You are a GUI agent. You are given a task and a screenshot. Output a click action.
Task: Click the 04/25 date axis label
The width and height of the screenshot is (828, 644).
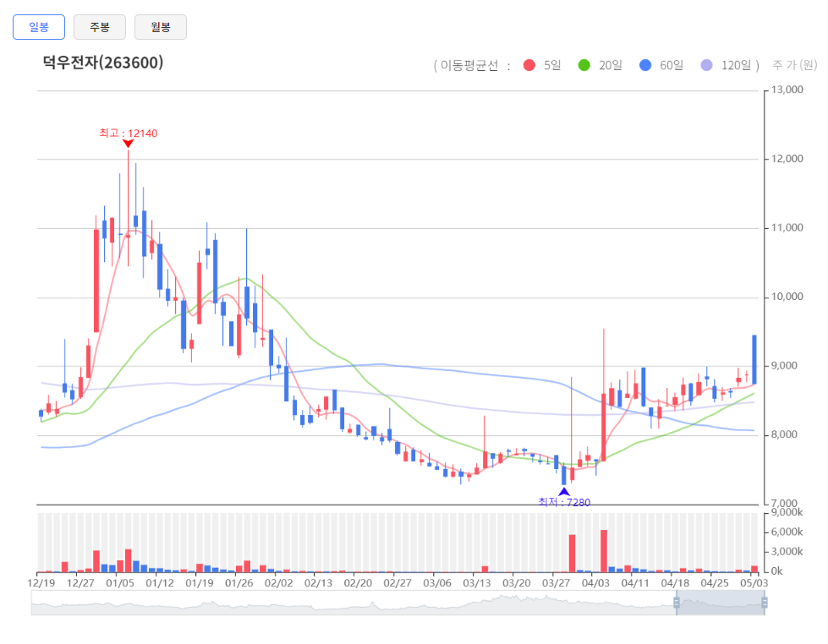point(715,583)
